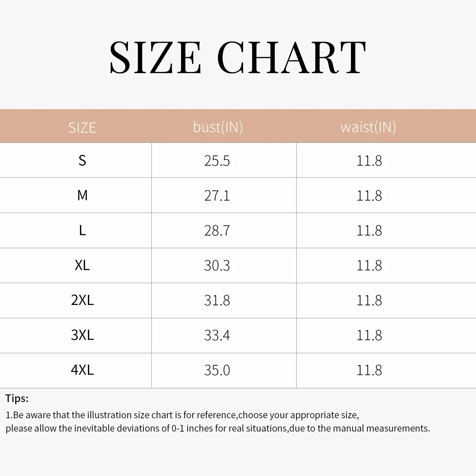The height and width of the screenshot is (476, 476).
Task: Click the 33.4 bust cell
Action: point(217,335)
